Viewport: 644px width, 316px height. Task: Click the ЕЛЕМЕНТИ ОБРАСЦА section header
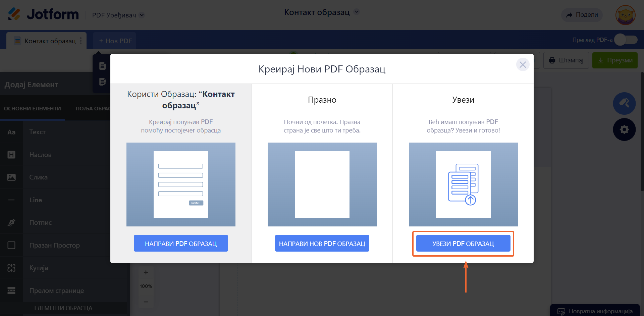coord(63,308)
